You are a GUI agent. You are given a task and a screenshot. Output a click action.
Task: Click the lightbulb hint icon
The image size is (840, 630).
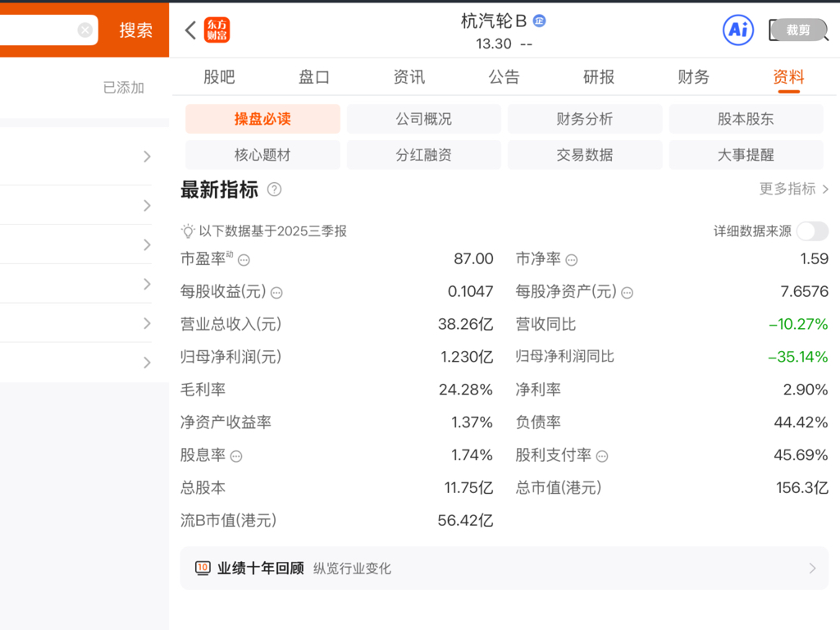188,231
